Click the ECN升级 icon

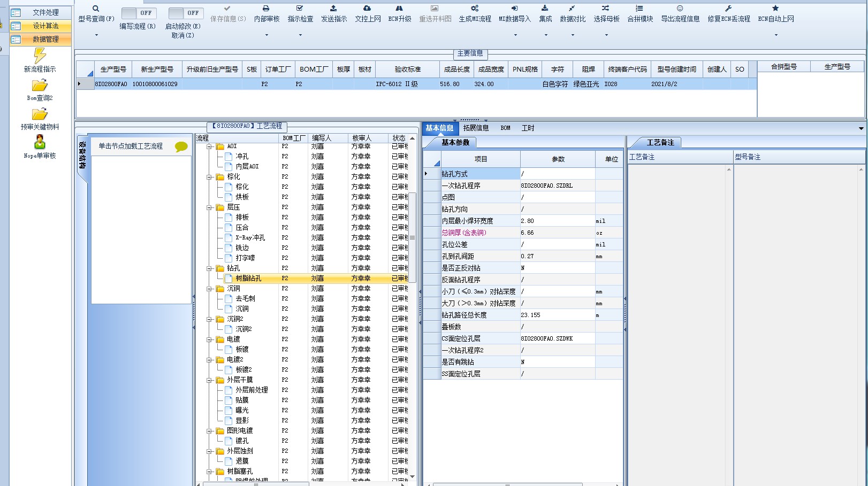399,9
